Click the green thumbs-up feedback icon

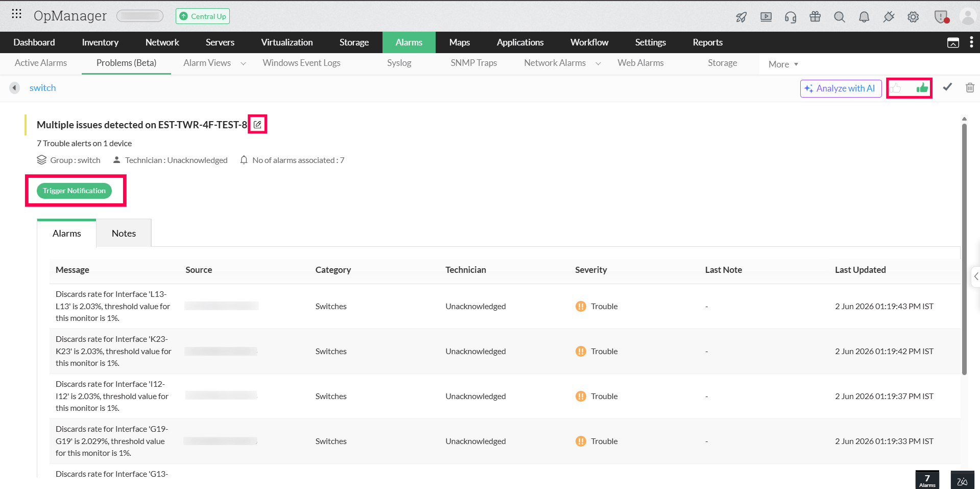coord(922,88)
